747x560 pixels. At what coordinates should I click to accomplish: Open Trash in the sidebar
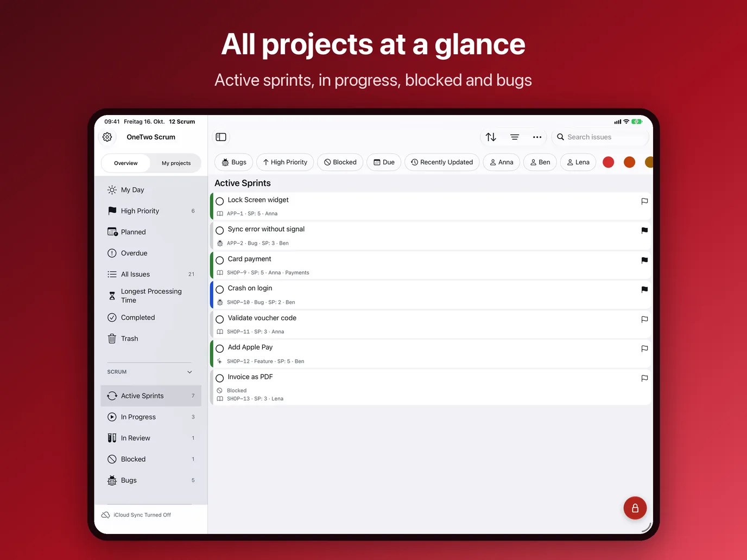151,339
